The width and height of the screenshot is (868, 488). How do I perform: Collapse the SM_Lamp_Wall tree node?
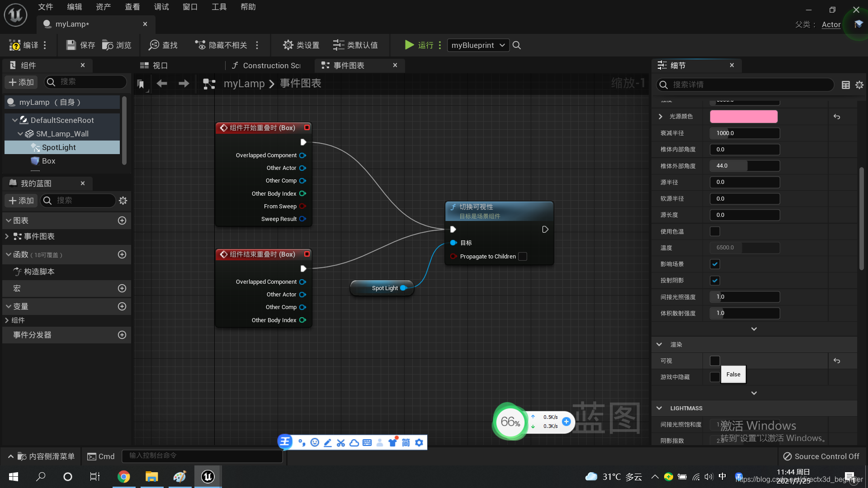pyautogui.click(x=20, y=134)
